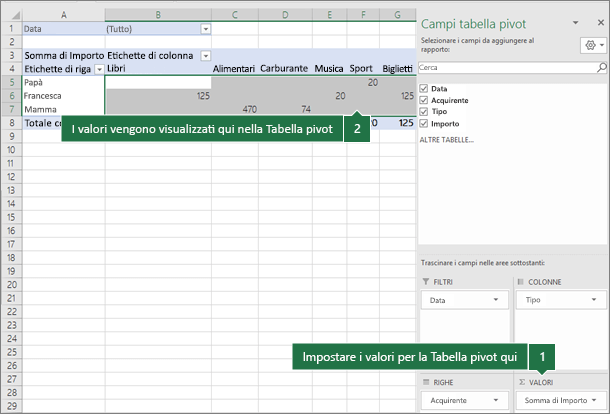Image resolution: width=610 pixels, height=414 pixels.
Task: Uncheck the Importo field checkbox
Action: click(x=424, y=124)
